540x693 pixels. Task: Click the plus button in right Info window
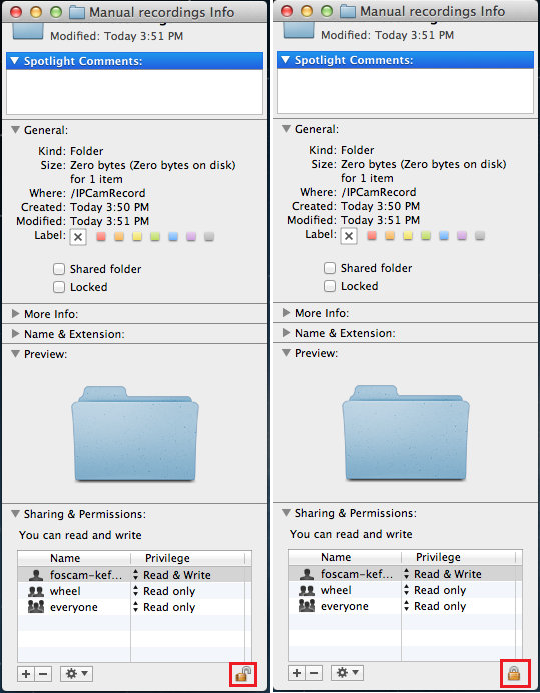297,673
